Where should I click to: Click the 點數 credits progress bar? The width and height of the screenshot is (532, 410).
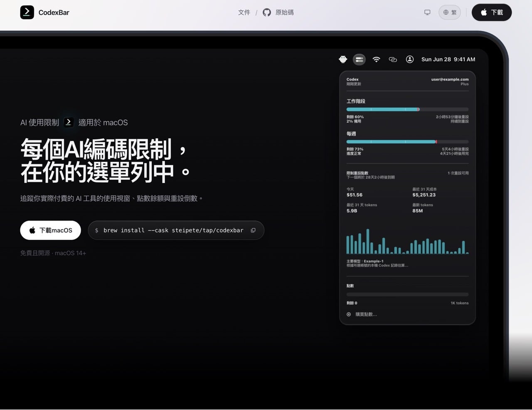pyautogui.click(x=407, y=294)
